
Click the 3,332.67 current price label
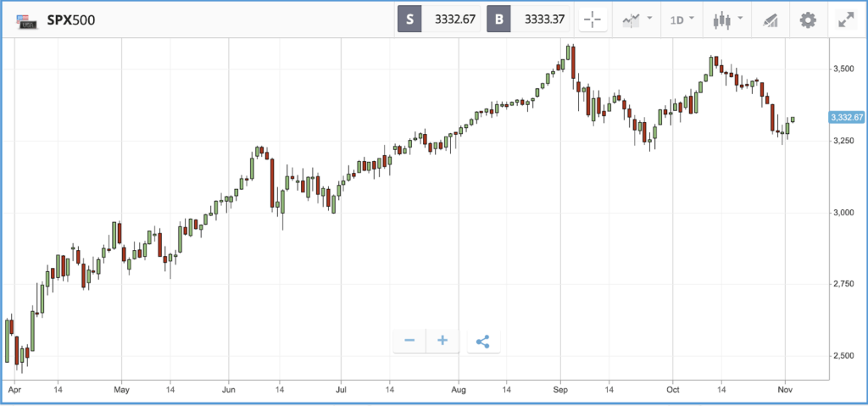pyautogui.click(x=847, y=117)
